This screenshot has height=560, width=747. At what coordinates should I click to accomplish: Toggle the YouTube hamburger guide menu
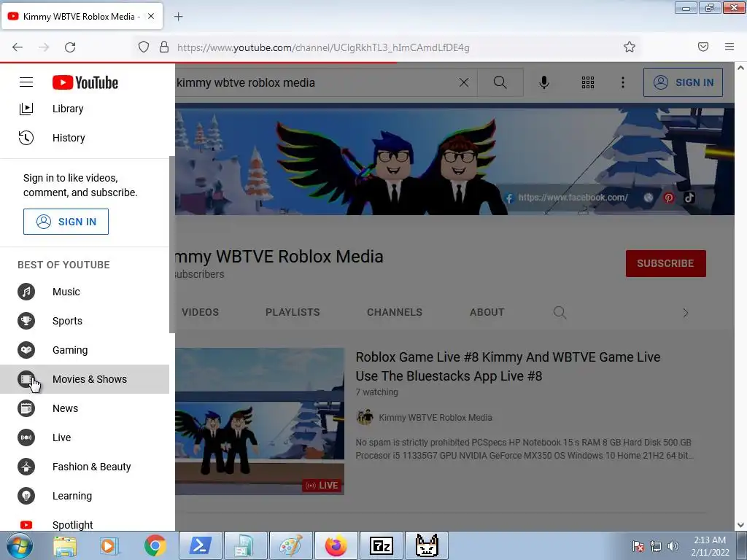coord(26,82)
